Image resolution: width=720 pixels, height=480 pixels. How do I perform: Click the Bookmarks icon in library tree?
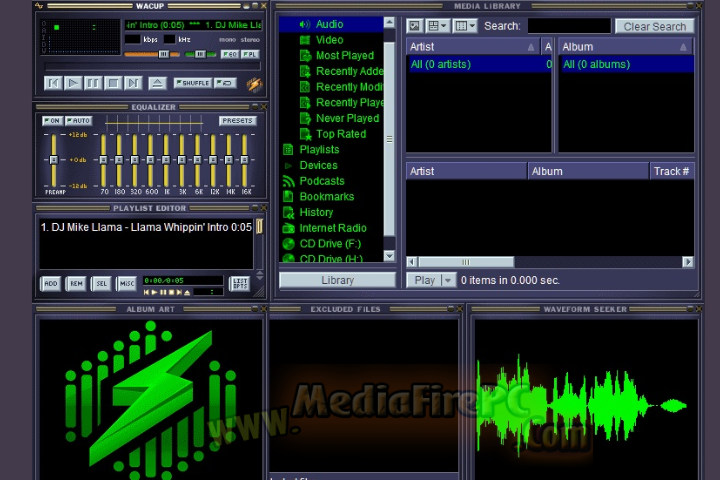(x=288, y=197)
